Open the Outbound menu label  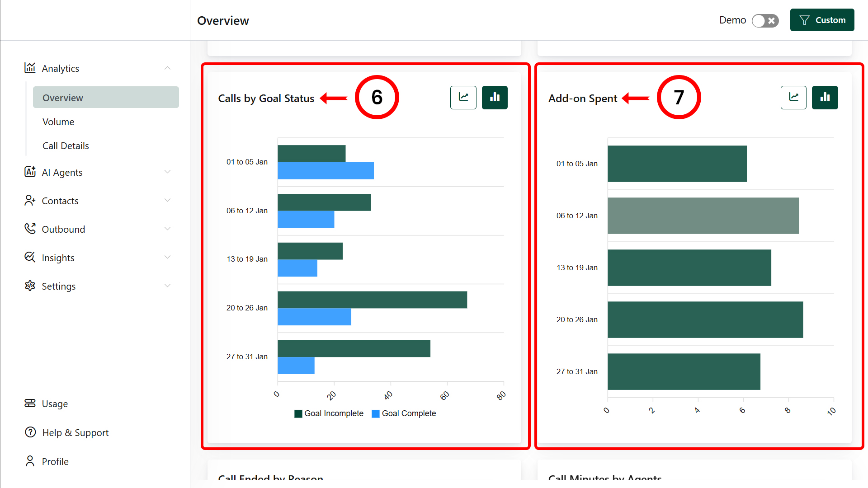63,229
